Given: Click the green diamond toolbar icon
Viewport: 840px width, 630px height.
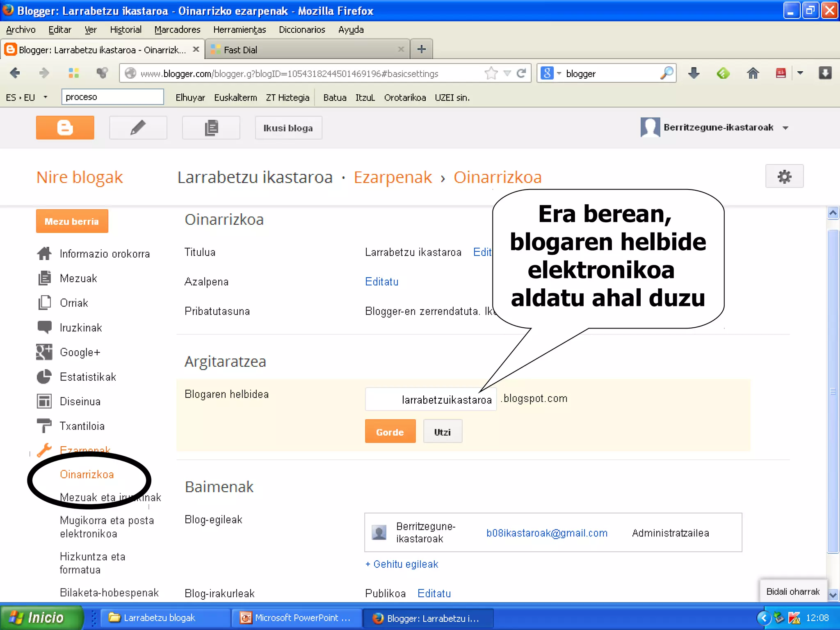Looking at the screenshot, I should (x=723, y=73).
